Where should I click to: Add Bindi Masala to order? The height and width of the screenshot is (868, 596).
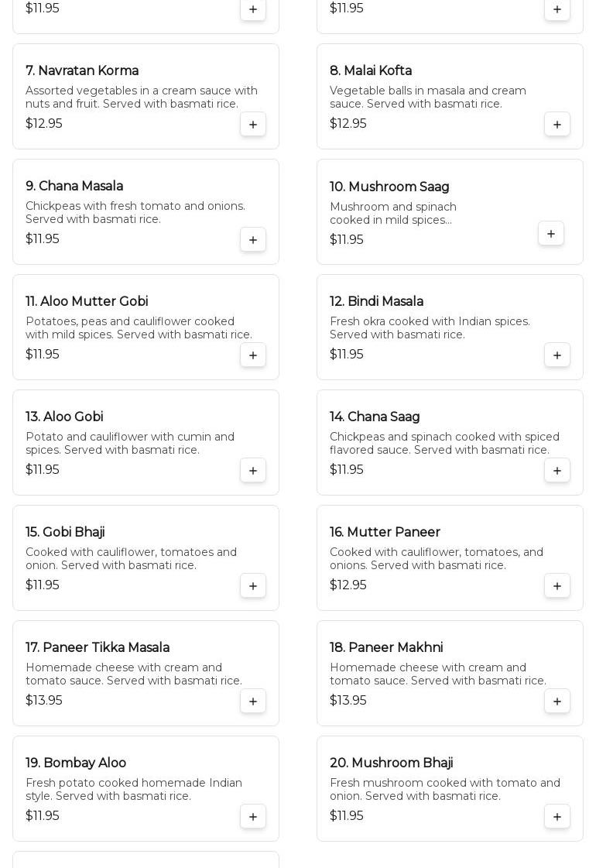pyautogui.click(x=557, y=355)
